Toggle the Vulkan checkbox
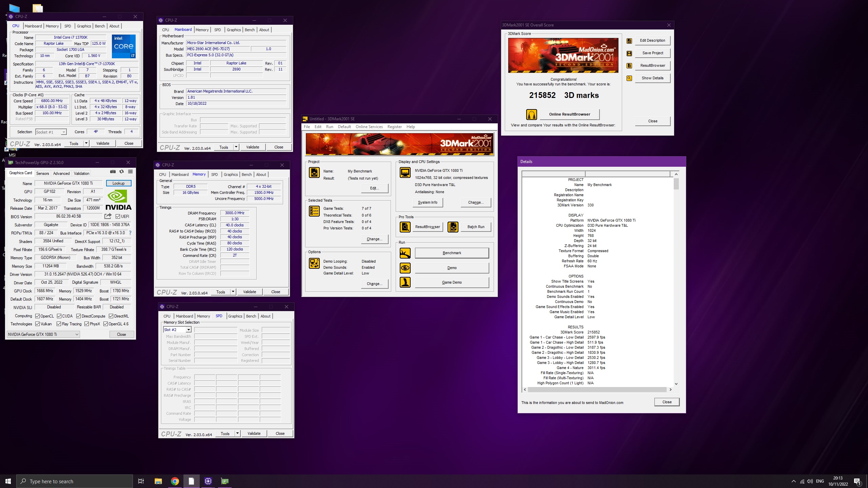 click(x=38, y=324)
